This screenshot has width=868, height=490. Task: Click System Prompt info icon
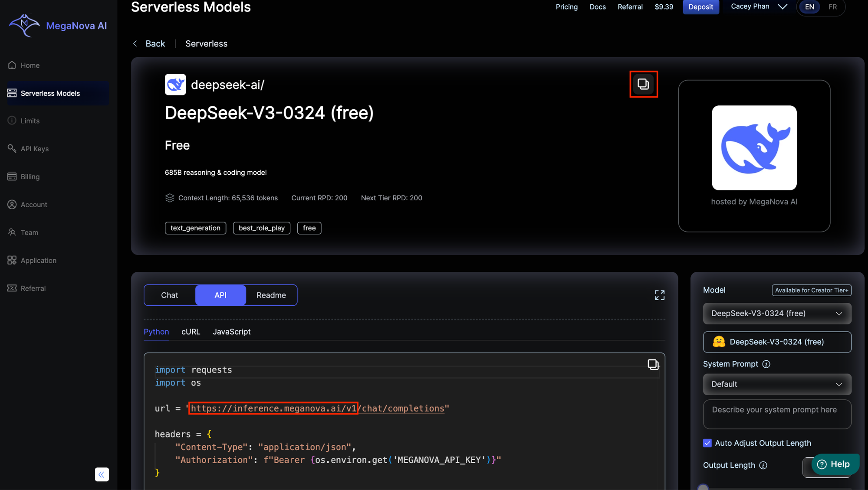(766, 364)
